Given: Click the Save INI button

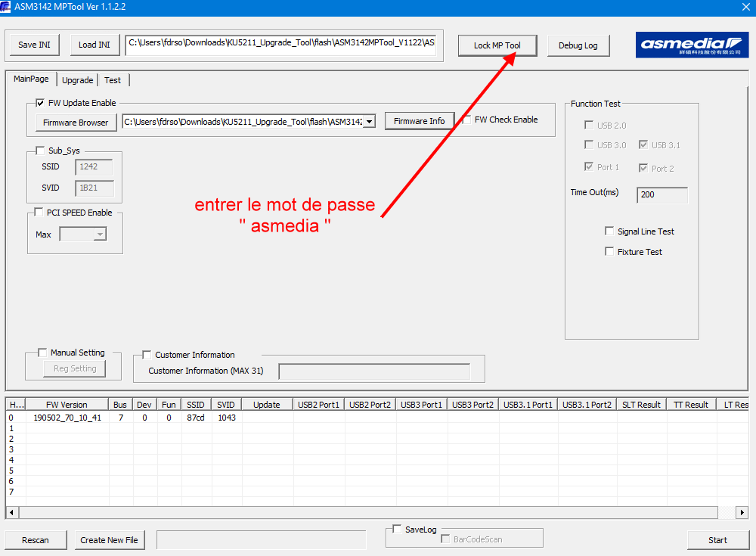Looking at the screenshot, I should [x=34, y=45].
